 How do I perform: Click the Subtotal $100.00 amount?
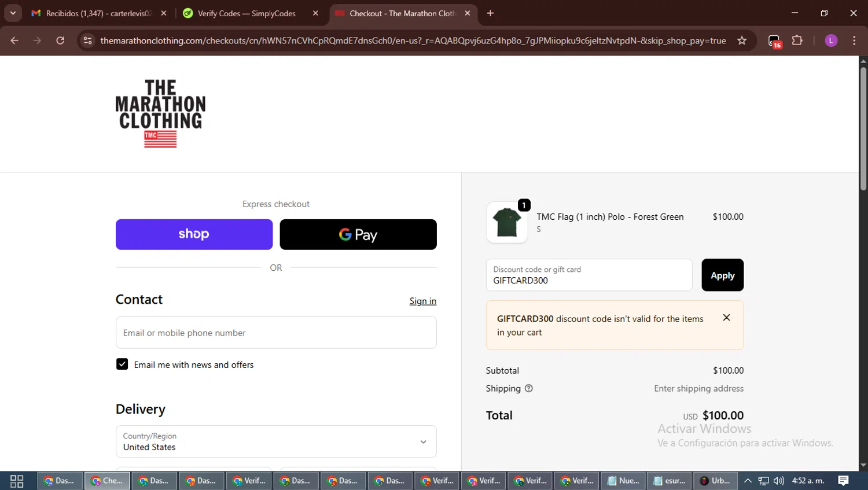pos(728,370)
